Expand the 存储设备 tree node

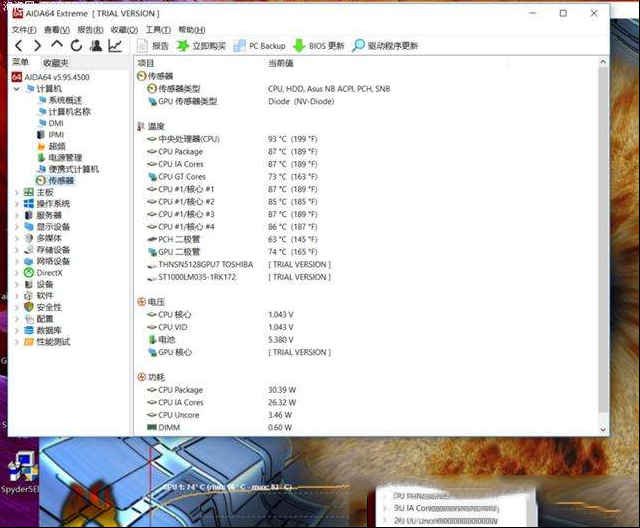pos(17,250)
